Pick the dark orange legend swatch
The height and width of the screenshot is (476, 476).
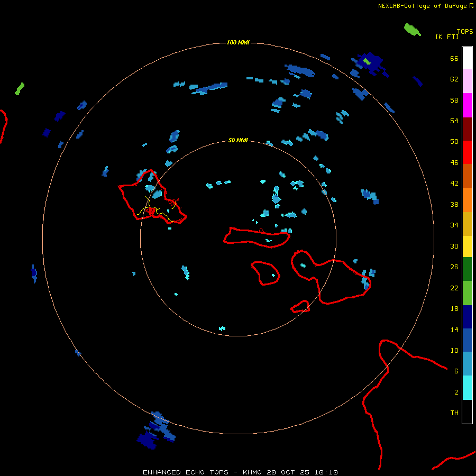pyautogui.click(x=467, y=176)
